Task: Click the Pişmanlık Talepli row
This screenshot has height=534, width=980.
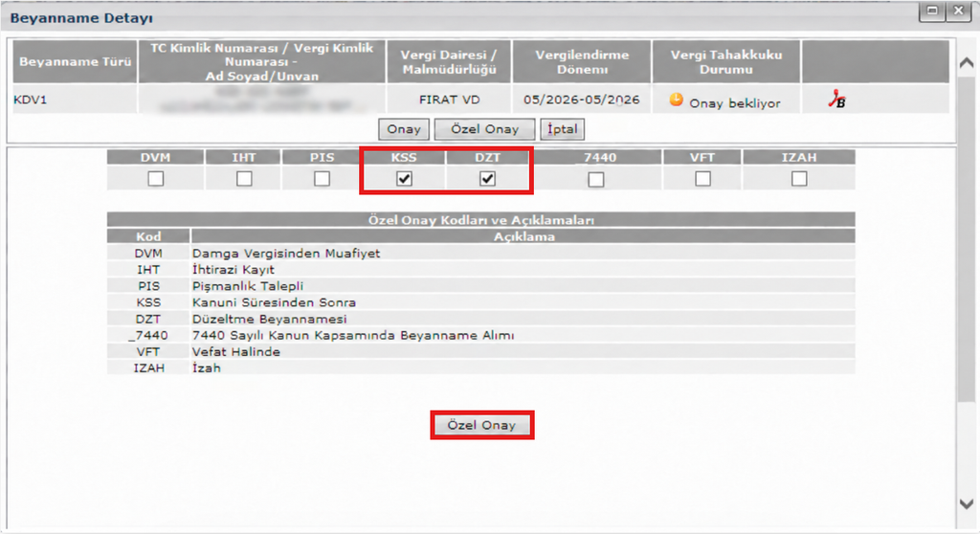Action: coord(480,286)
